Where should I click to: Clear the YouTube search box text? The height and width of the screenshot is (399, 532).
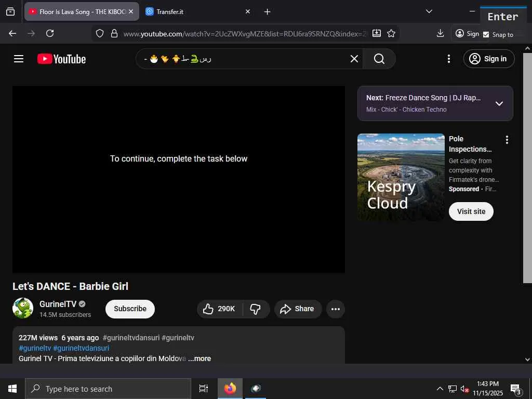(x=354, y=59)
